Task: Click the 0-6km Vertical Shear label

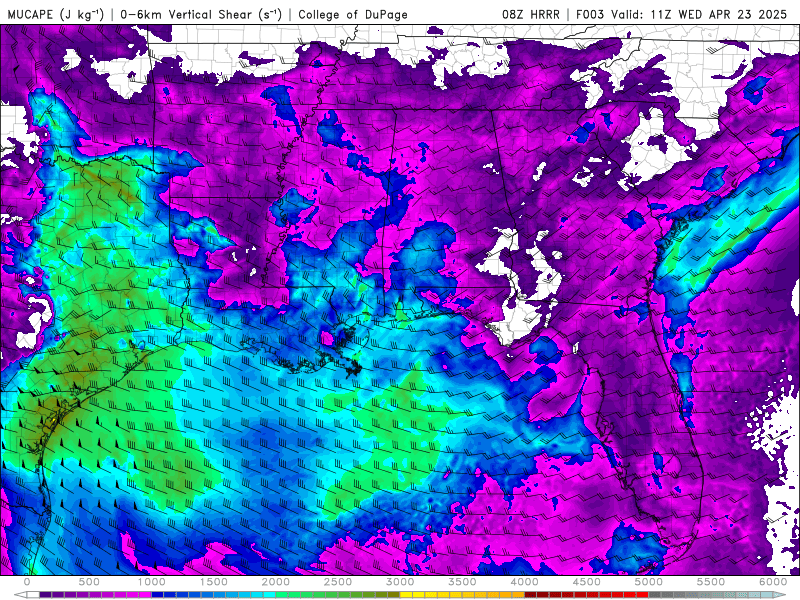Action: 201,14
